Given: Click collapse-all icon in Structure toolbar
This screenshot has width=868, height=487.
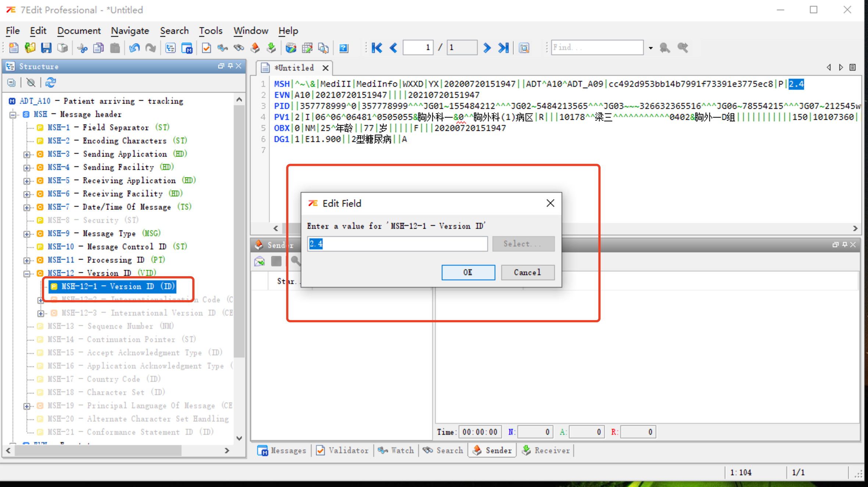Looking at the screenshot, I should point(11,83).
